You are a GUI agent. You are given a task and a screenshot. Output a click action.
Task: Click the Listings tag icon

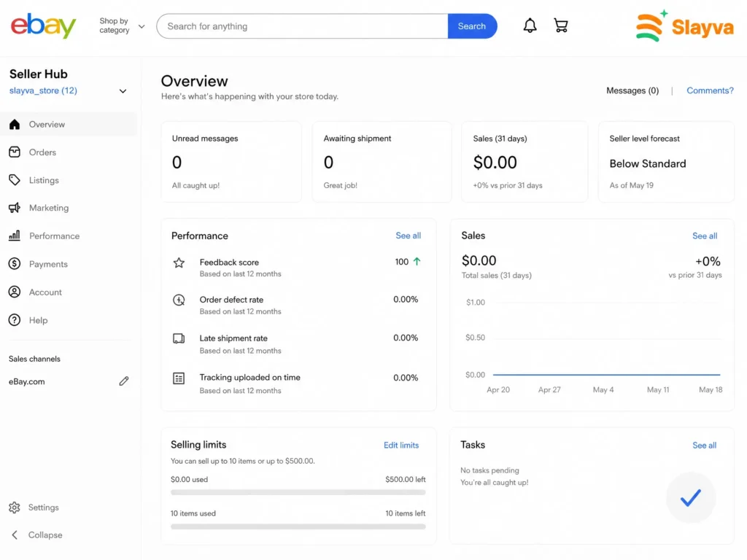tap(15, 180)
